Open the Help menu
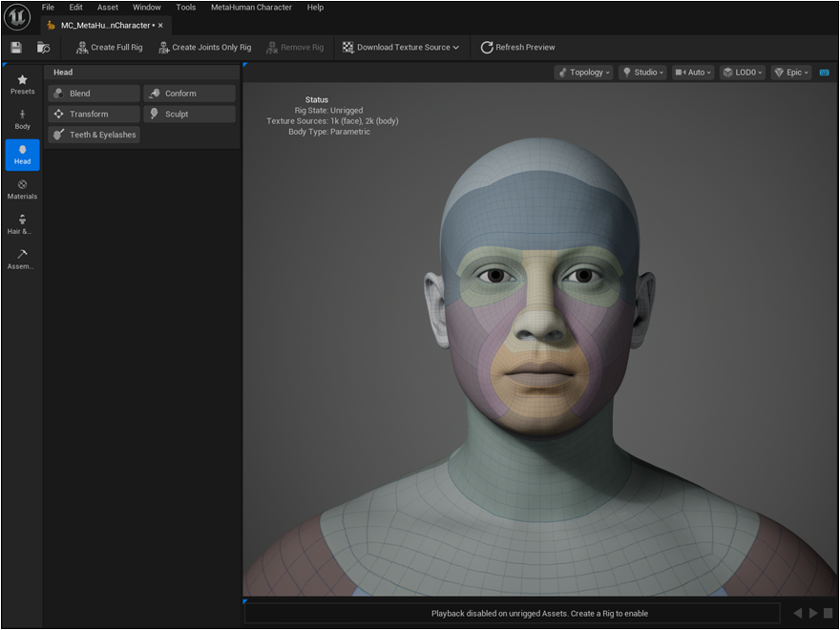Screen dimensions: 840x630 (x=315, y=8)
